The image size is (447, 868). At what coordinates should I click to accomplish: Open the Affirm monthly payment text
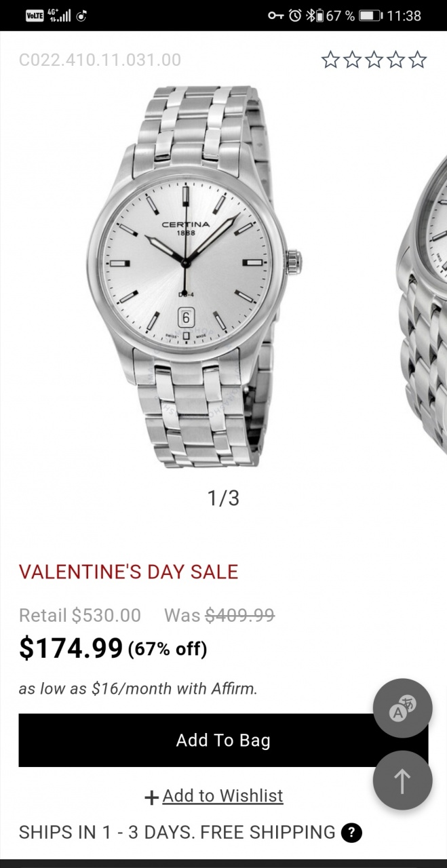click(138, 689)
